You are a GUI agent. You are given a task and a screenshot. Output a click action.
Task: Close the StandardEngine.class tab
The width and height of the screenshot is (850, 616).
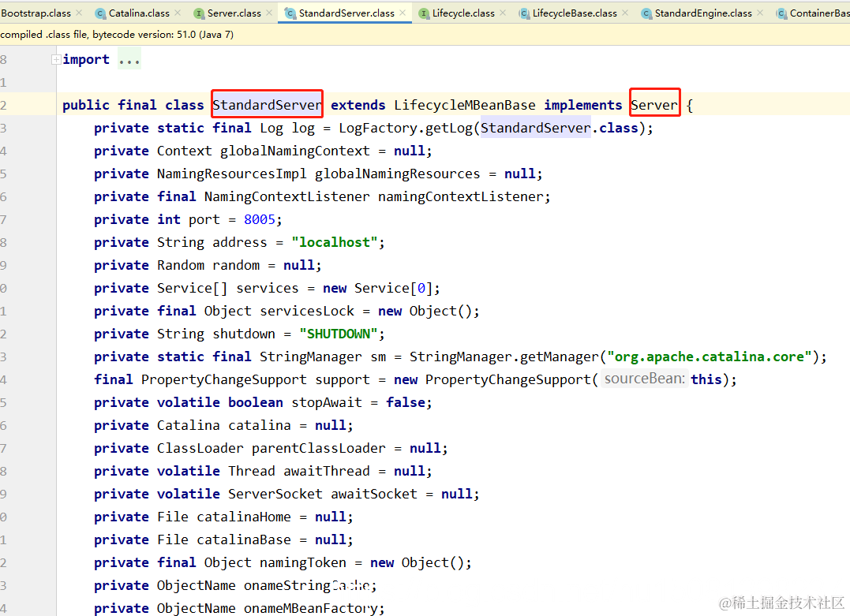[x=760, y=13]
